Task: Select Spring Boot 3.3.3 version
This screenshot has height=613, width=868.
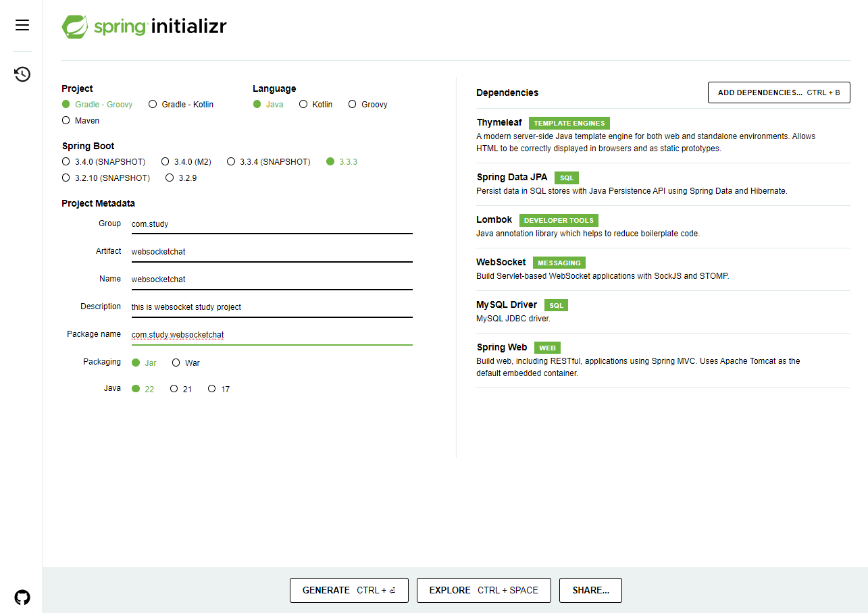Action: point(342,162)
